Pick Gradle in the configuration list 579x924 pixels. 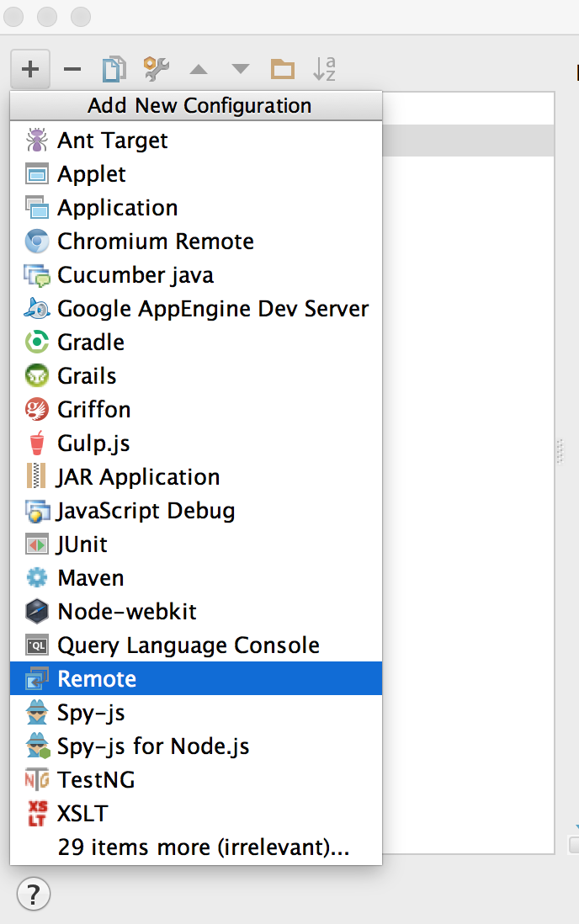pyautogui.click(x=91, y=343)
